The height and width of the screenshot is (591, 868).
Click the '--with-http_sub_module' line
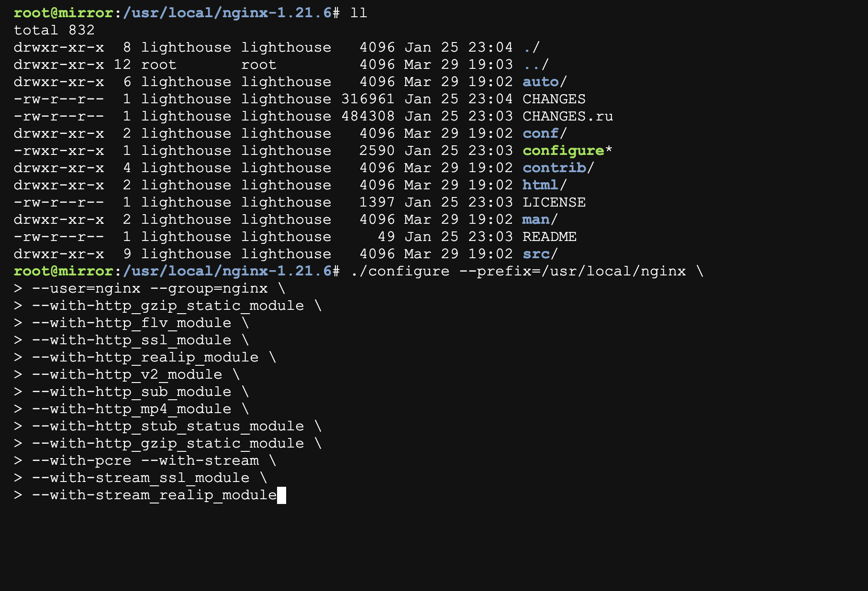pyautogui.click(x=132, y=392)
